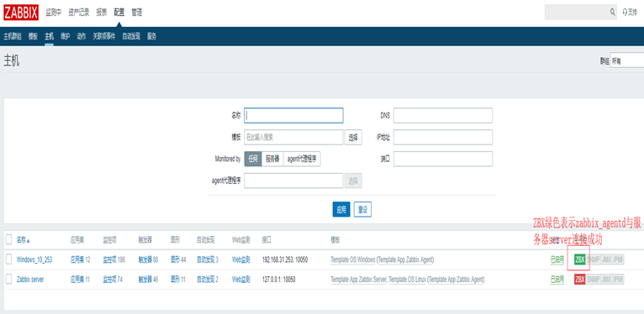This screenshot has width=644, height=314.
Task: Focus the IP地址 filter field
Action: (x=443, y=138)
